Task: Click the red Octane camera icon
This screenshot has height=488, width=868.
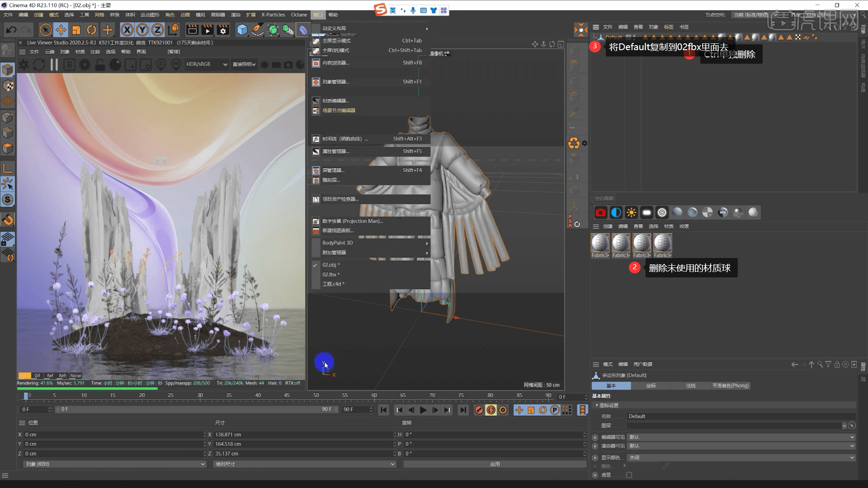Action: pyautogui.click(x=601, y=212)
